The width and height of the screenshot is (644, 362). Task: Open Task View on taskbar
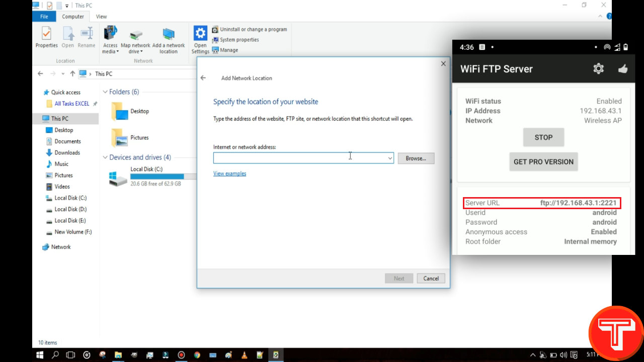(x=71, y=354)
